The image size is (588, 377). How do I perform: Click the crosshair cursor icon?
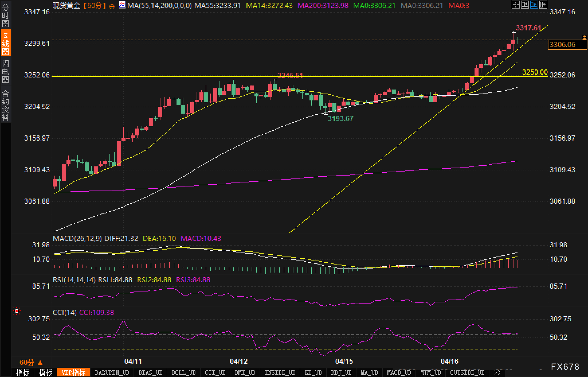tap(515, 5)
